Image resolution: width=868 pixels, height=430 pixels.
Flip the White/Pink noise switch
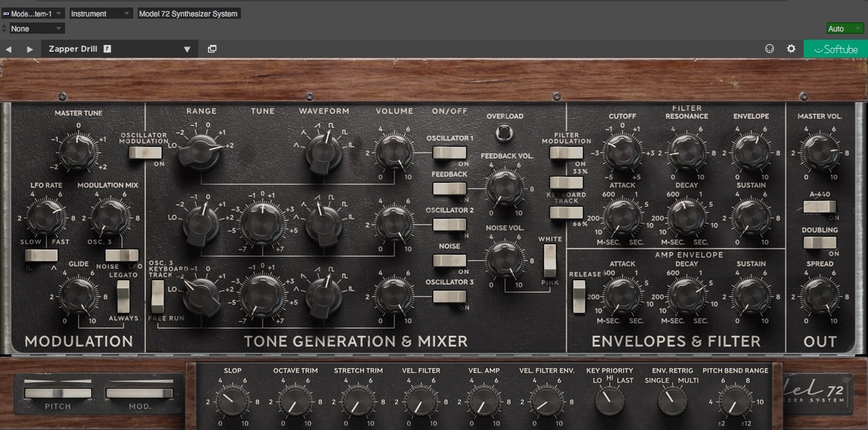[x=550, y=261]
